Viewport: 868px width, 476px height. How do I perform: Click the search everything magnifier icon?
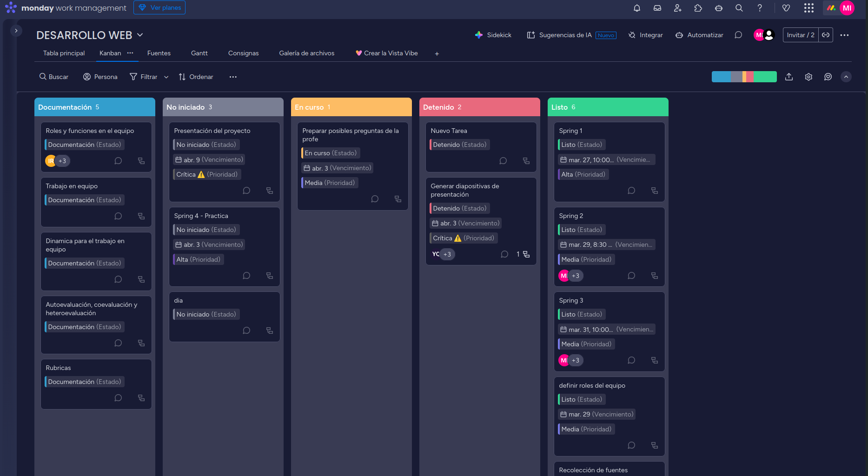coord(739,8)
